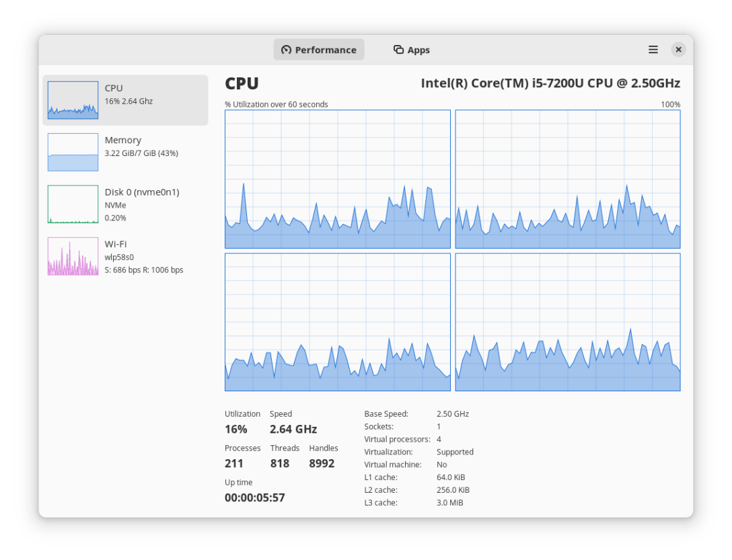This screenshot has height=560, width=732.
Task: Click the L1 cache 64.0 KiB value
Action: (451, 477)
